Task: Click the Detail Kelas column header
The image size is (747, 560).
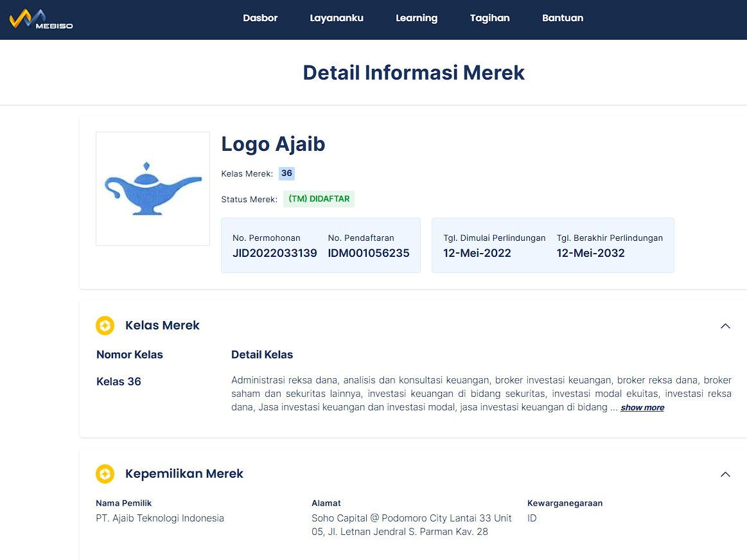Action: point(262,354)
